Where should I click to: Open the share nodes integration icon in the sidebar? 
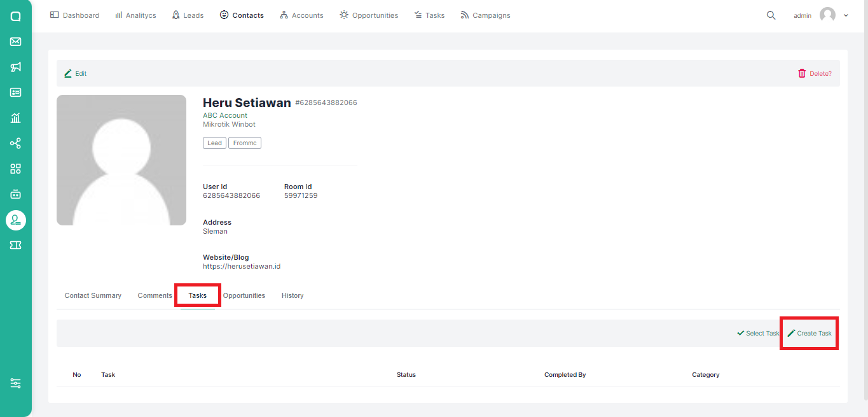(16, 143)
